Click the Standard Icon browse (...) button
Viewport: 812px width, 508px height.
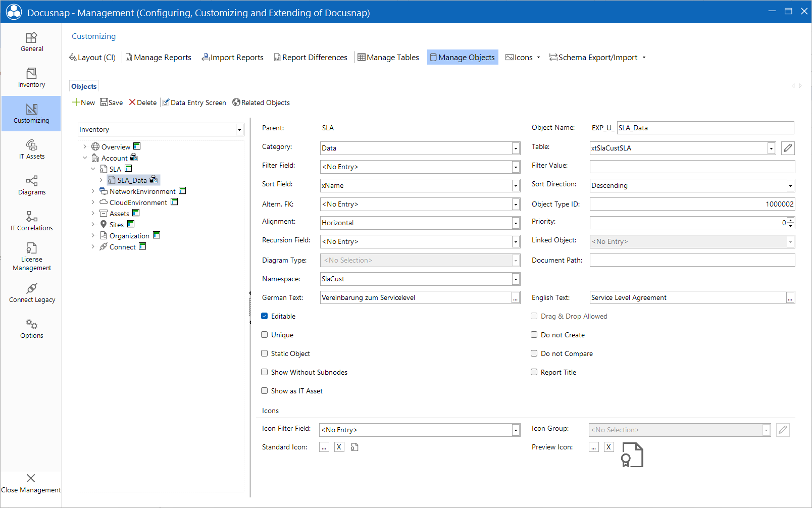pyautogui.click(x=324, y=447)
